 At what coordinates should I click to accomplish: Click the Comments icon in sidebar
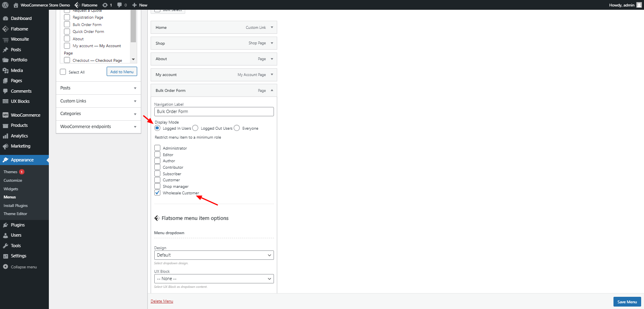(x=5, y=91)
